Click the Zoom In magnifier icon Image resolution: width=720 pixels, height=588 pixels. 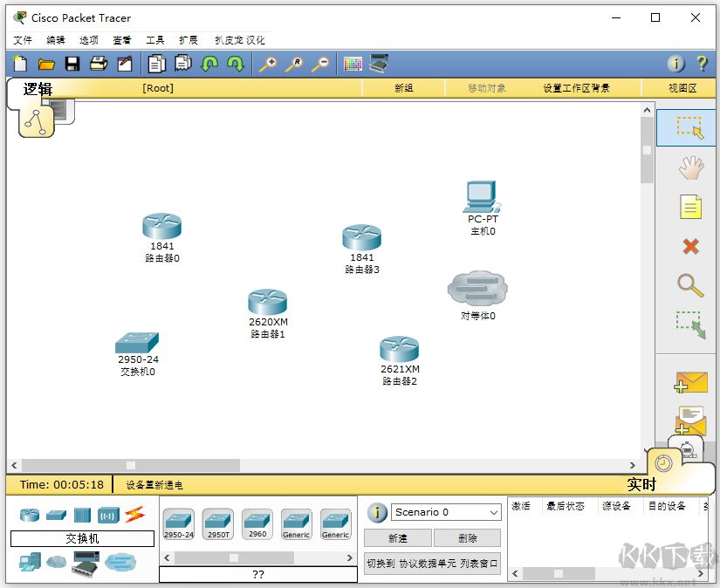coord(268,65)
